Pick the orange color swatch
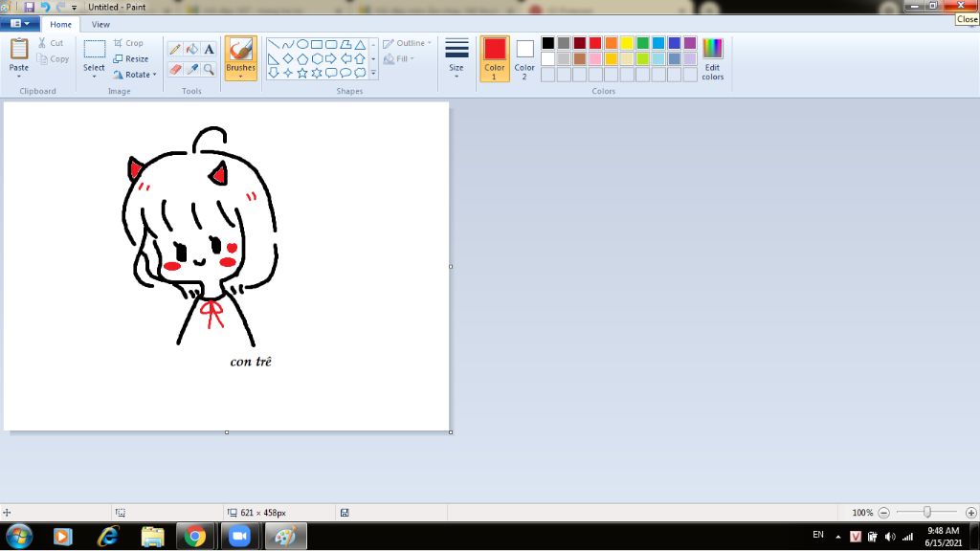This screenshot has height=551, width=980. [612, 43]
